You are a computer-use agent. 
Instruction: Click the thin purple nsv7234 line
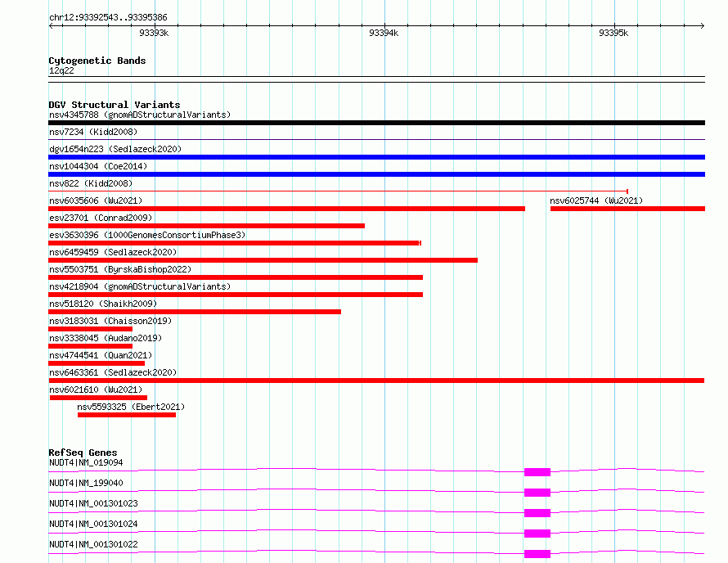(x=376, y=139)
